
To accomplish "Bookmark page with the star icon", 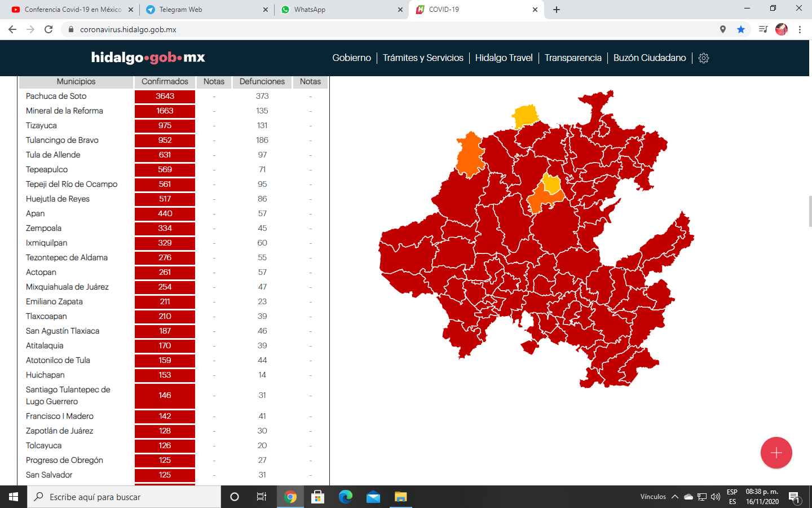I will point(741,29).
